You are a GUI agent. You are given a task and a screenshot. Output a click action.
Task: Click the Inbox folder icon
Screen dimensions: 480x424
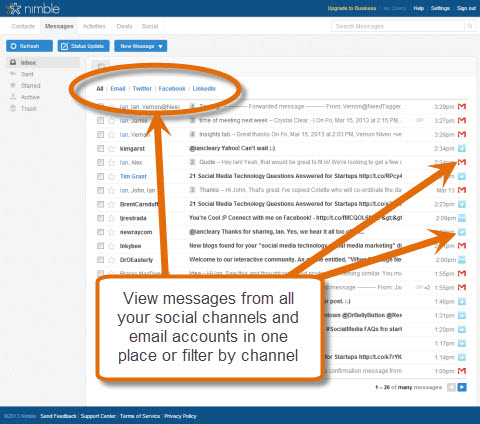(13, 62)
